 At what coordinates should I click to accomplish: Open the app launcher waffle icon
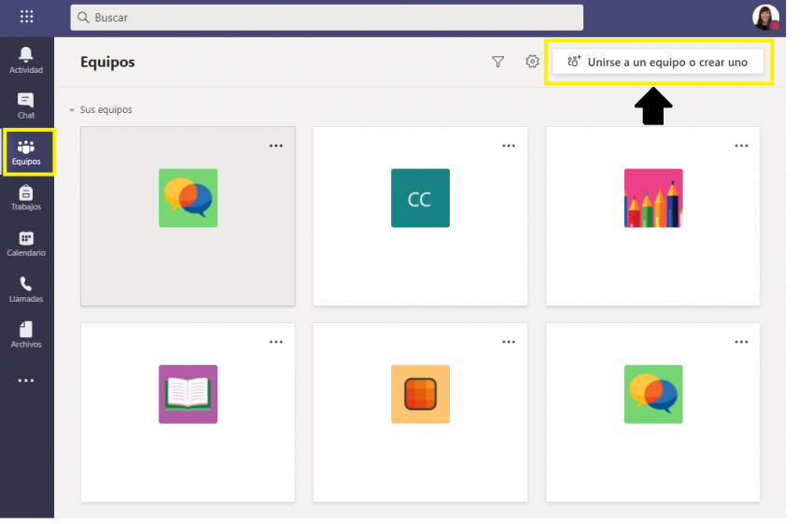[26, 17]
